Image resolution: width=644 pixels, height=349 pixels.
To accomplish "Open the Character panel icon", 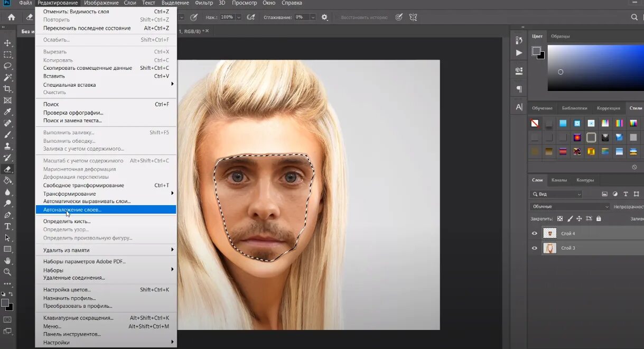I will (x=519, y=107).
